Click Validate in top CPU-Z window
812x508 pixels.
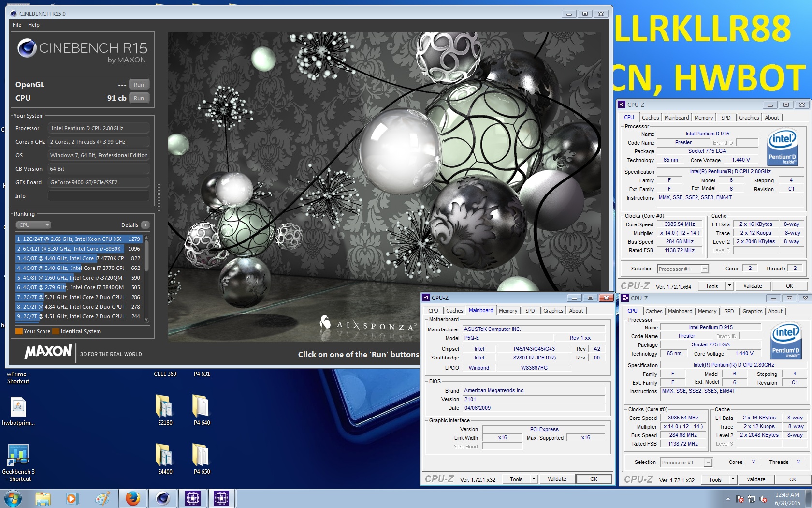(753, 286)
